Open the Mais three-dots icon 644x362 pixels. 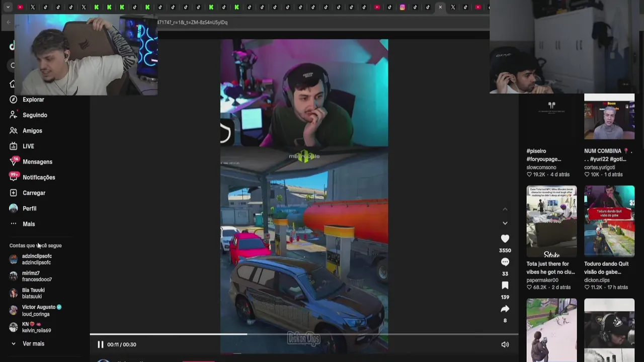pyautogui.click(x=13, y=224)
